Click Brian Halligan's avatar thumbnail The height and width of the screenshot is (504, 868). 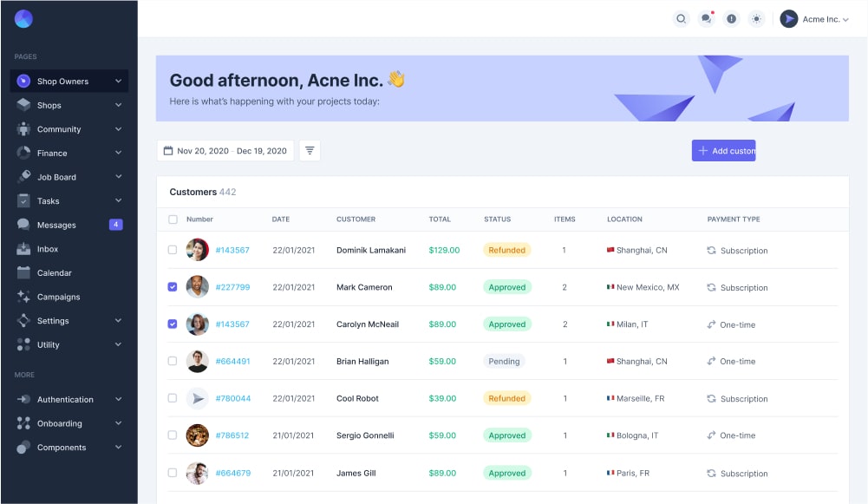pyautogui.click(x=198, y=362)
